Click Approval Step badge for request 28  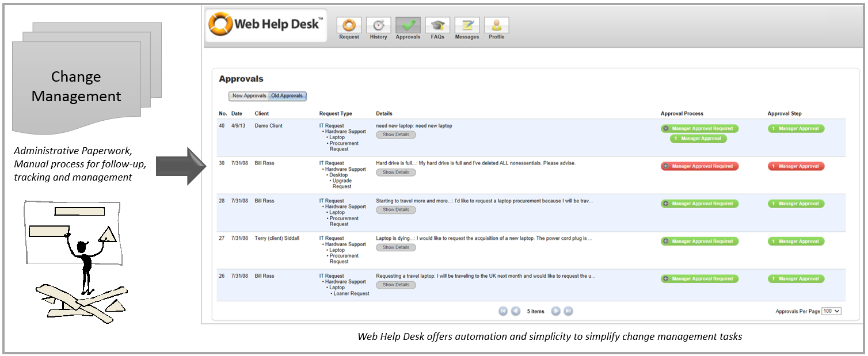[796, 204]
